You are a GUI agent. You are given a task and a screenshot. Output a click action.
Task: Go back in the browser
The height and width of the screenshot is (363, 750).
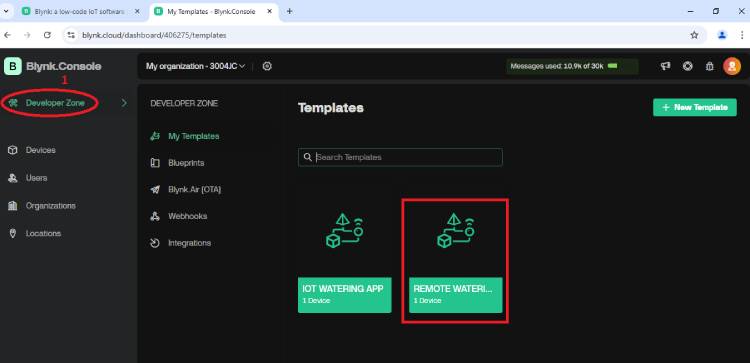coord(8,35)
